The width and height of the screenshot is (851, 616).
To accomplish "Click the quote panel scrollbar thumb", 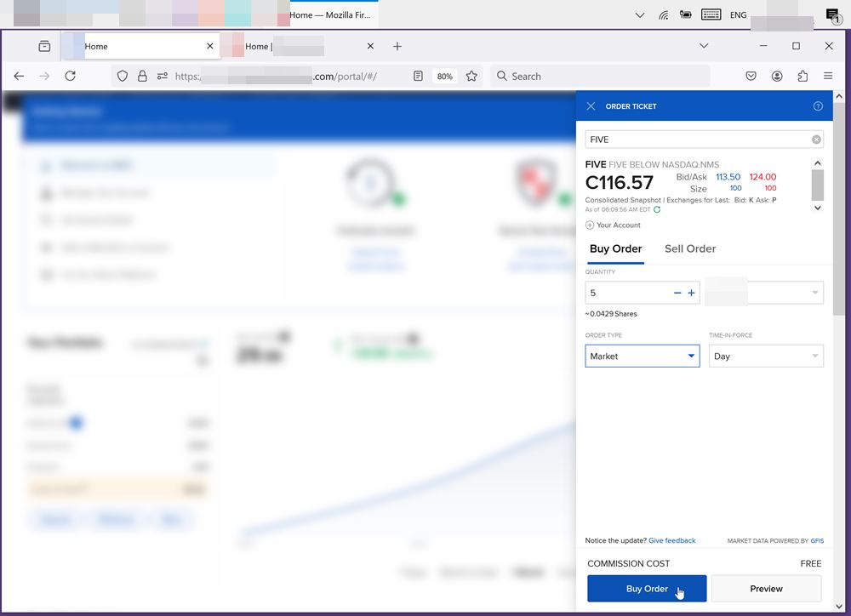I will point(817,185).
